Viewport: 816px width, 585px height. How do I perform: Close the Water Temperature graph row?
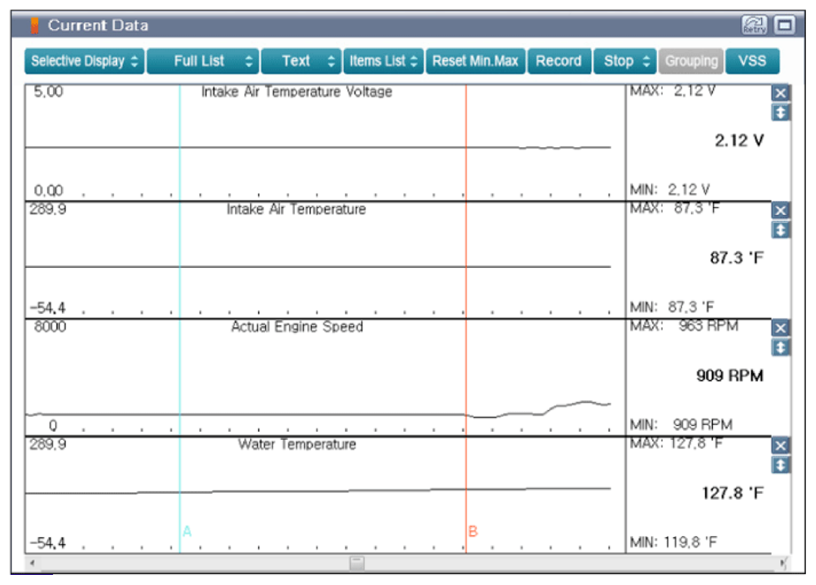pyautogui.click(x=781, y=446)
